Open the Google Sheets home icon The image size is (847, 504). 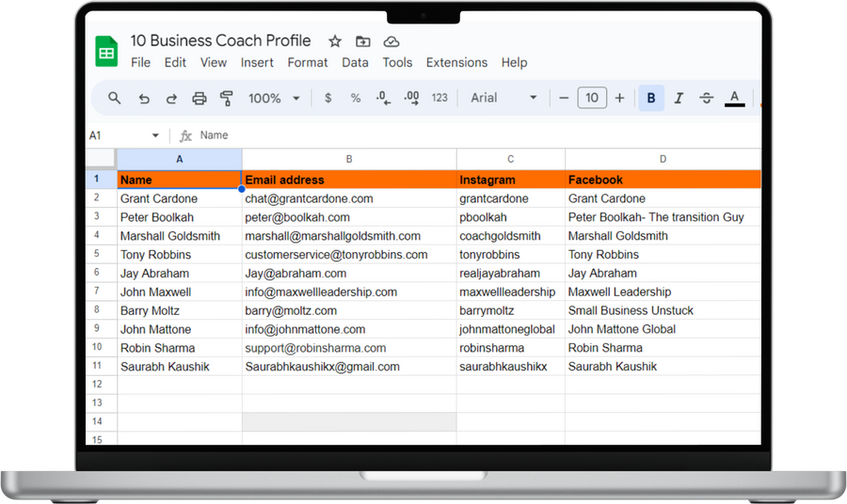[x=106, y=52]
